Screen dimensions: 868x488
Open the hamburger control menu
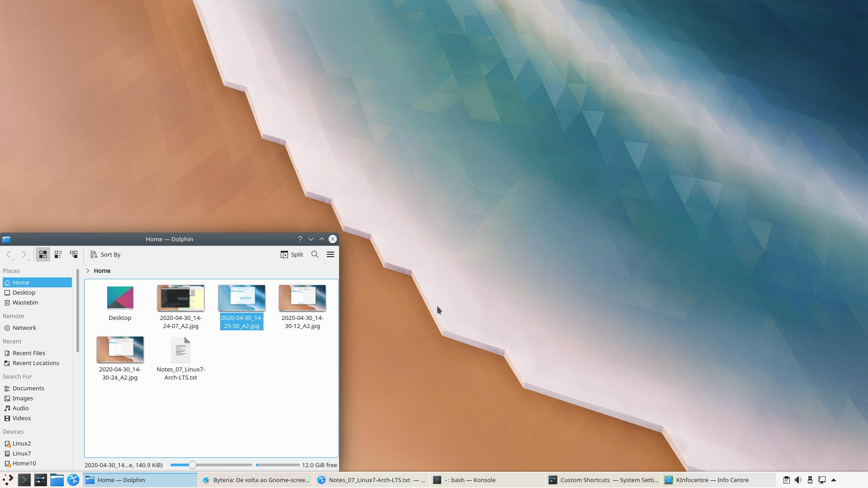point(330,254)
